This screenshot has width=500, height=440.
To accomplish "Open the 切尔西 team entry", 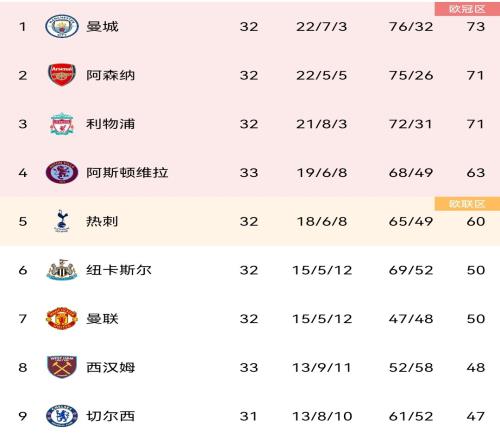I will click(x=110, y=416).
